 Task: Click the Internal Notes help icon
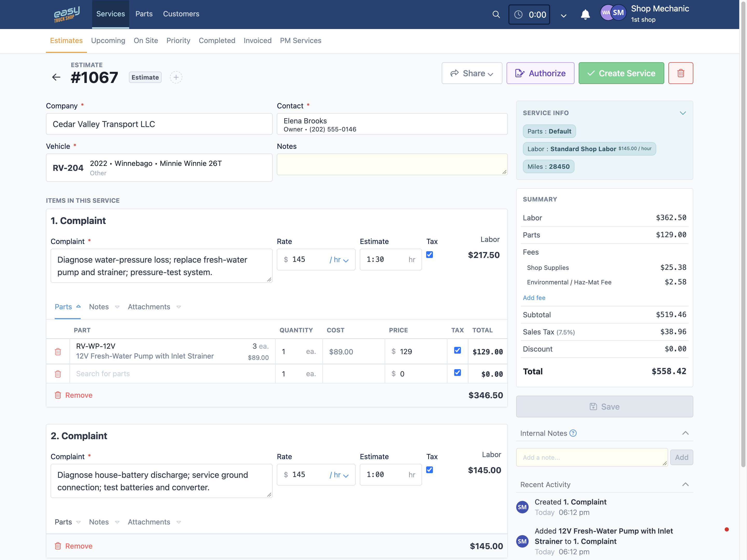coord(573,433)
